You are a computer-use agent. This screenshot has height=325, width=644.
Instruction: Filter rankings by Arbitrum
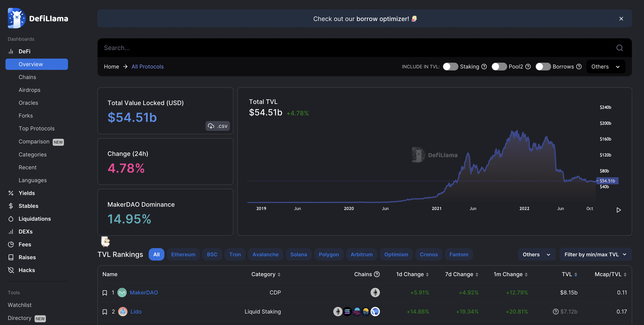[361, 254]
